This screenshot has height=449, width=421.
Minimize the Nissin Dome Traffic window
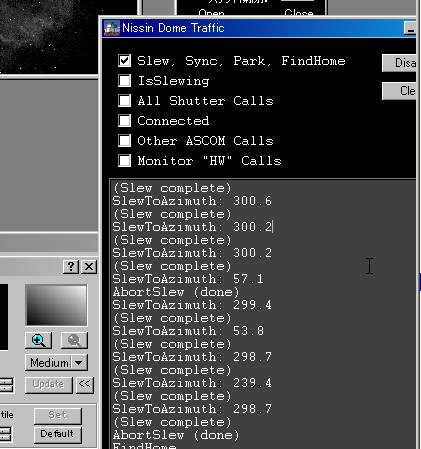tap(410, 28)
